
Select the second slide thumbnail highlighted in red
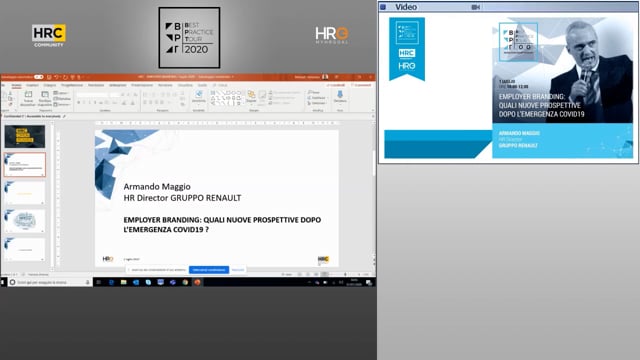pos(25,164)
